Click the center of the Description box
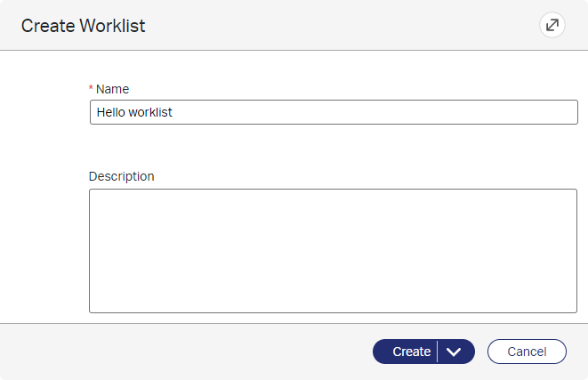The image size is (588, 380). click(333, 251)
